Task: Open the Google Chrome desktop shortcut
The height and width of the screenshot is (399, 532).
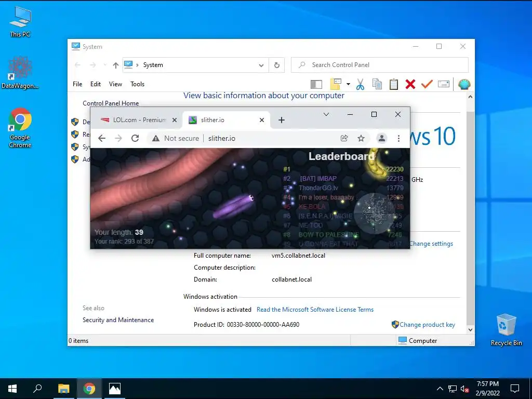Action: (20, 128)
